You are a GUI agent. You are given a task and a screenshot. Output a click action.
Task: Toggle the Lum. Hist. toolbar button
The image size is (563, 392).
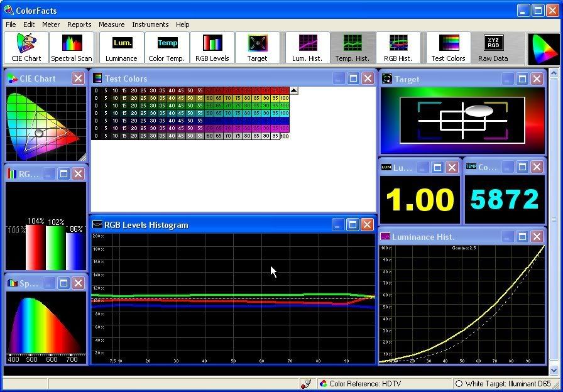pyautogui.click(x=307, y=48)
